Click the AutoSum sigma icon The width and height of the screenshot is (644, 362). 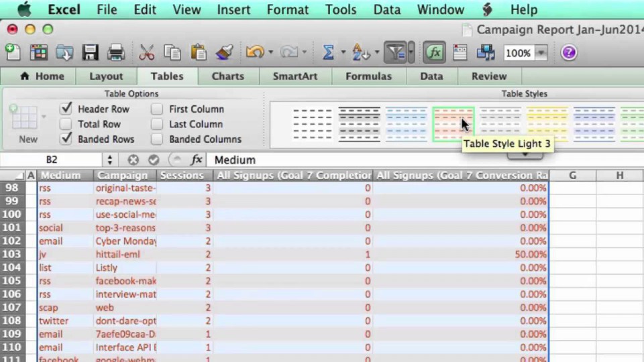[328, 52]
